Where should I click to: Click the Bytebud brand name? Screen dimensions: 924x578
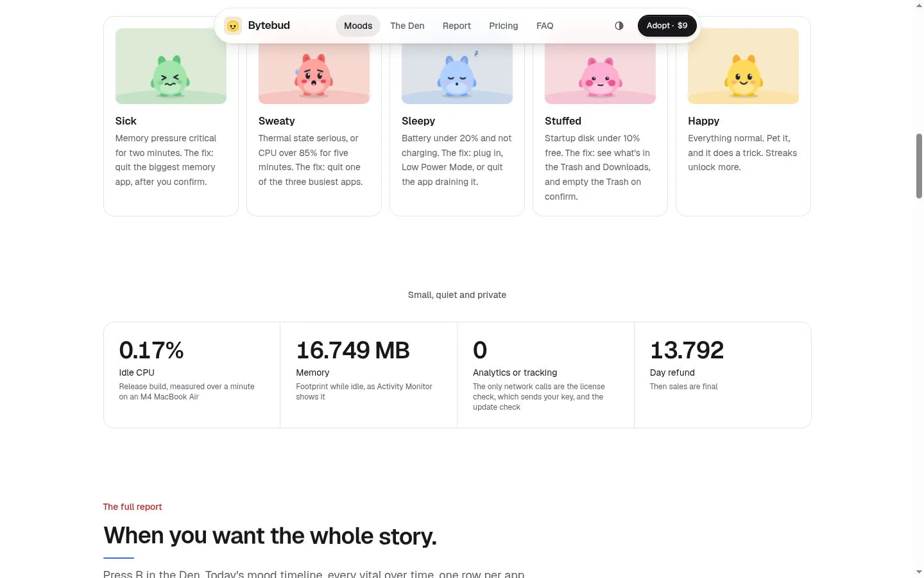click(x=269, y=26)
